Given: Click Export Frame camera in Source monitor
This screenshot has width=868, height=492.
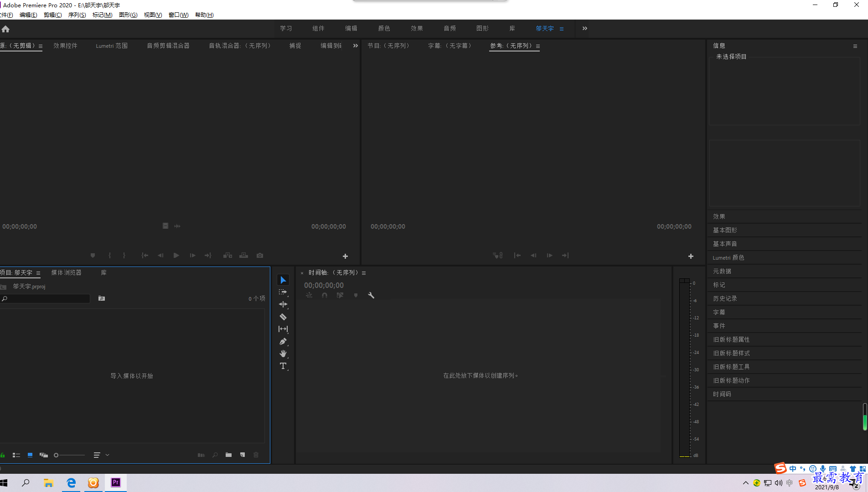Looking at the screenshot, I should pyautogui.click(x=260, y=256).
